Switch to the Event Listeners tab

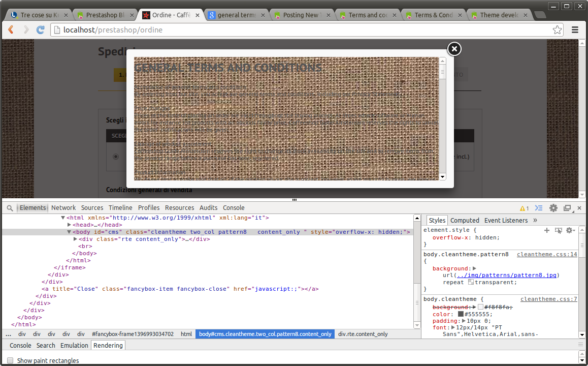click(506, 220)
